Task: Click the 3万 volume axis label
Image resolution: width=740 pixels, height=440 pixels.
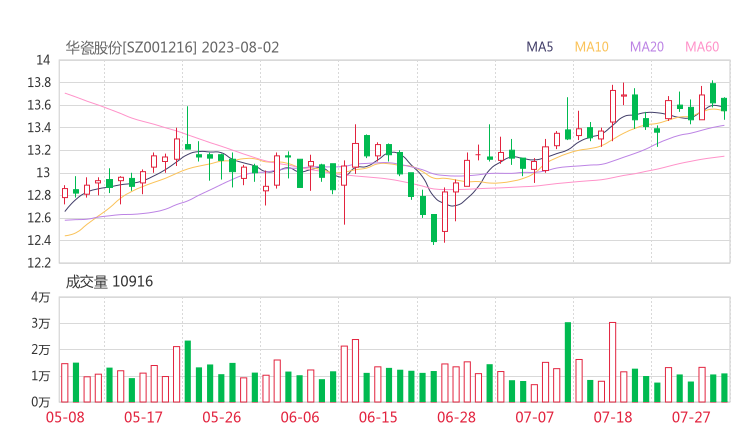Action: click(41, 323)
